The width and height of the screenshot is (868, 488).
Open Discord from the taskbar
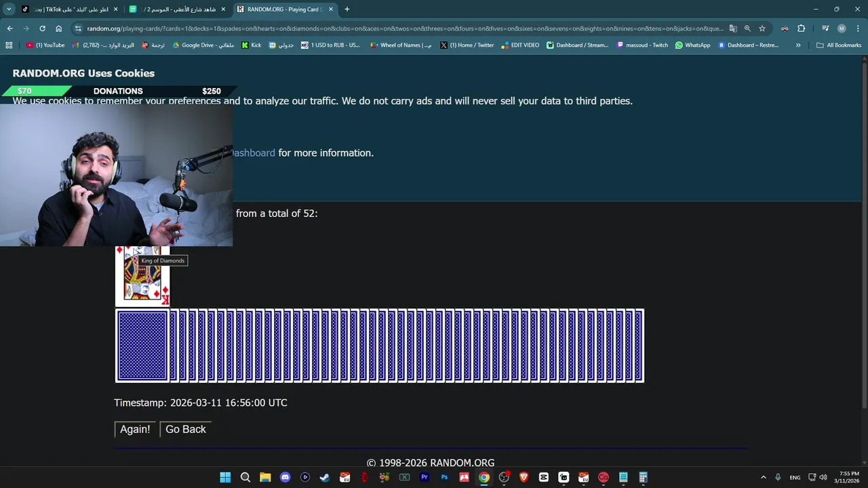pyautogui.click(x=285, y=477)
